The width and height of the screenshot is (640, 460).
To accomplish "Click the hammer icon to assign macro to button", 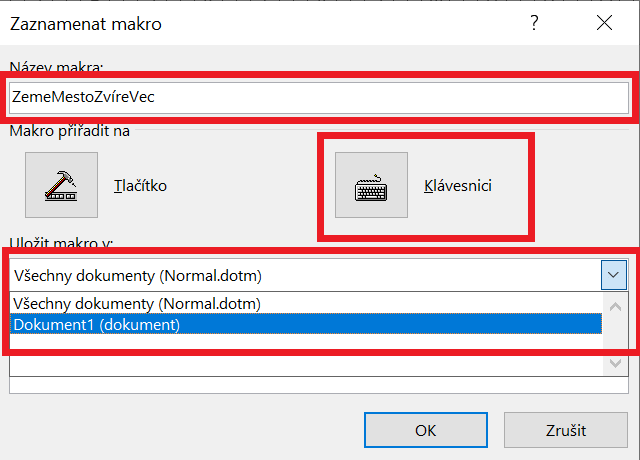I will pos(61,185).
